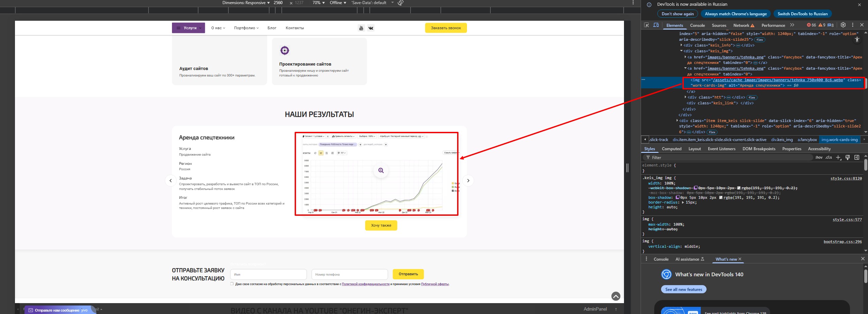Open color picker swatch of the active box-shadow rgba value
The width and height of the screenshot is (868, 314).
pos(721,197)
